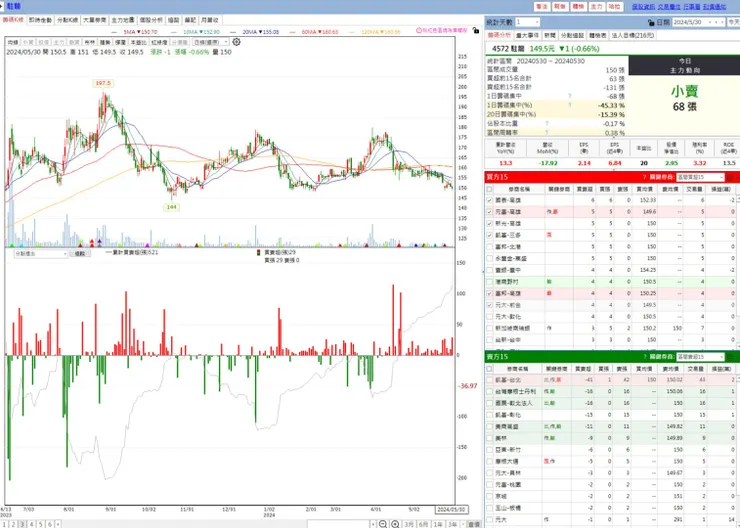Toggle the 本益比 chart overlay button
740x528 pixels.
138,42
